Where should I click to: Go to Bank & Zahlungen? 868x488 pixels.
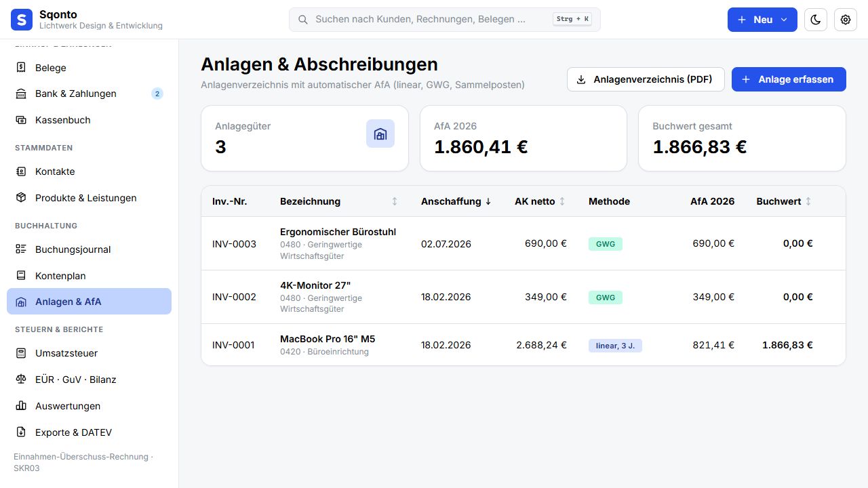(89, 94)
